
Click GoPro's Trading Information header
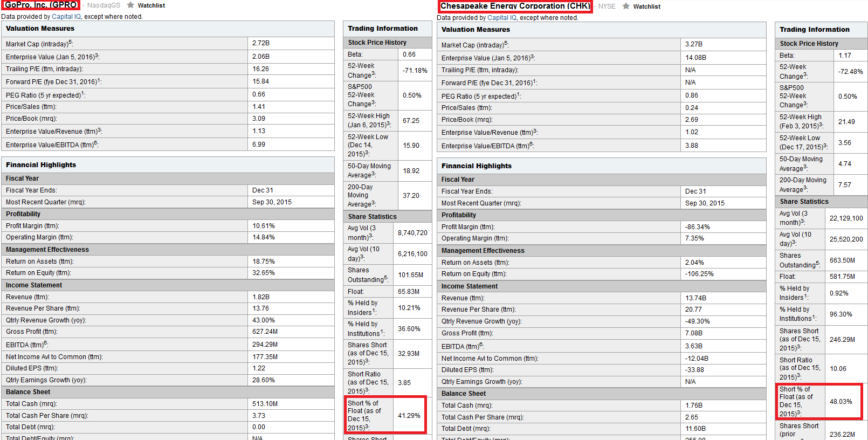(x=382, y=29)
